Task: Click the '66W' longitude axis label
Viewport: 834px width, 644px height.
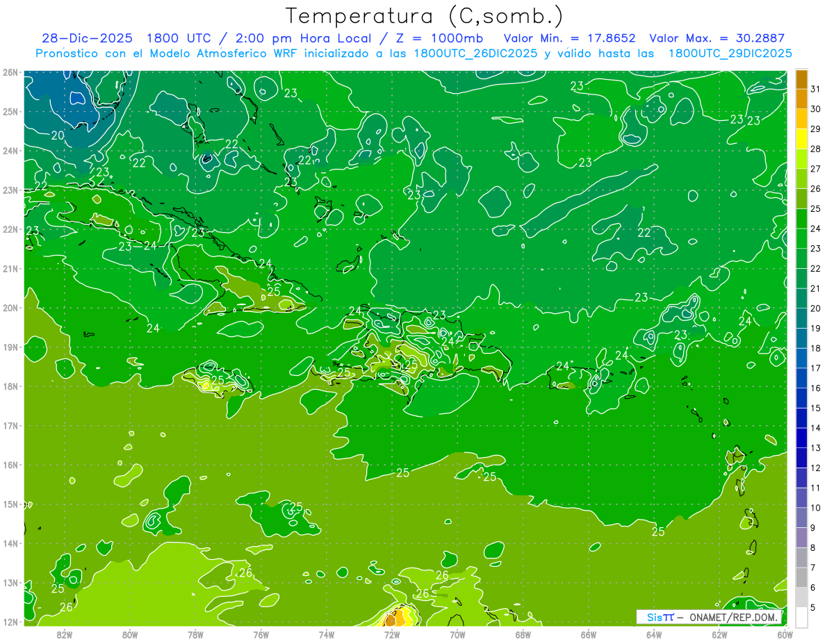Action: pyautogui.click(x=589, y=634)
